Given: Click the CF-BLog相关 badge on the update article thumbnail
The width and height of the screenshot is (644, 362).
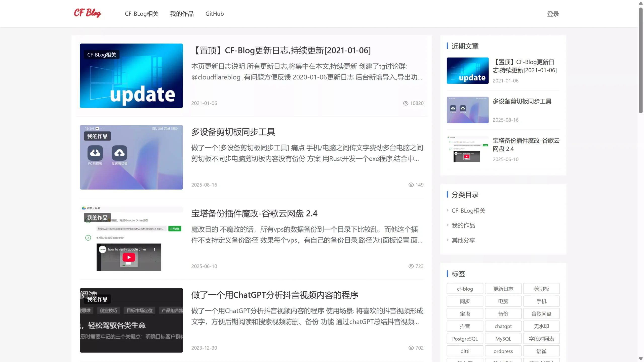Looking at the screenshot, I should coord(101,54).
